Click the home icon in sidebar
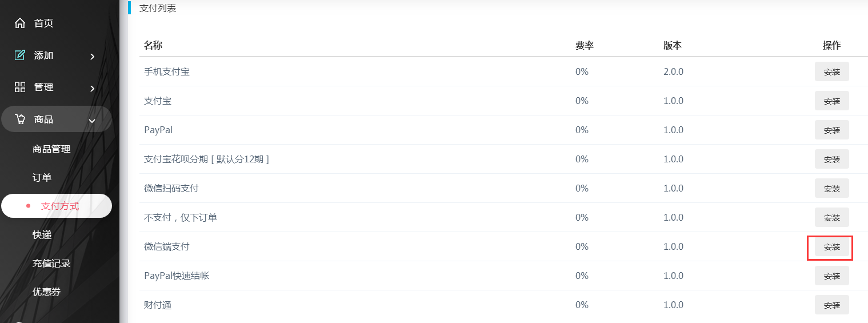The width and height of the screenshot is (868, 323). pos(20,23)
